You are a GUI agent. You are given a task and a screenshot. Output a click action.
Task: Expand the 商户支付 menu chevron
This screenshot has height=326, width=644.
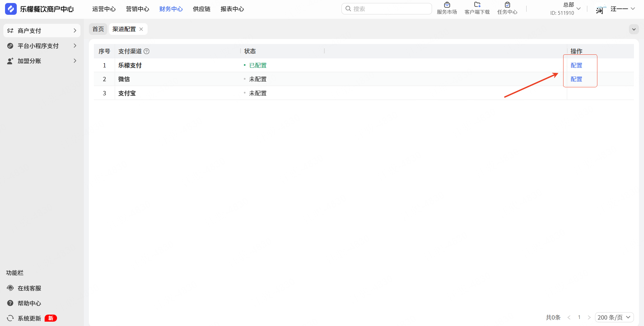[75, 31]
